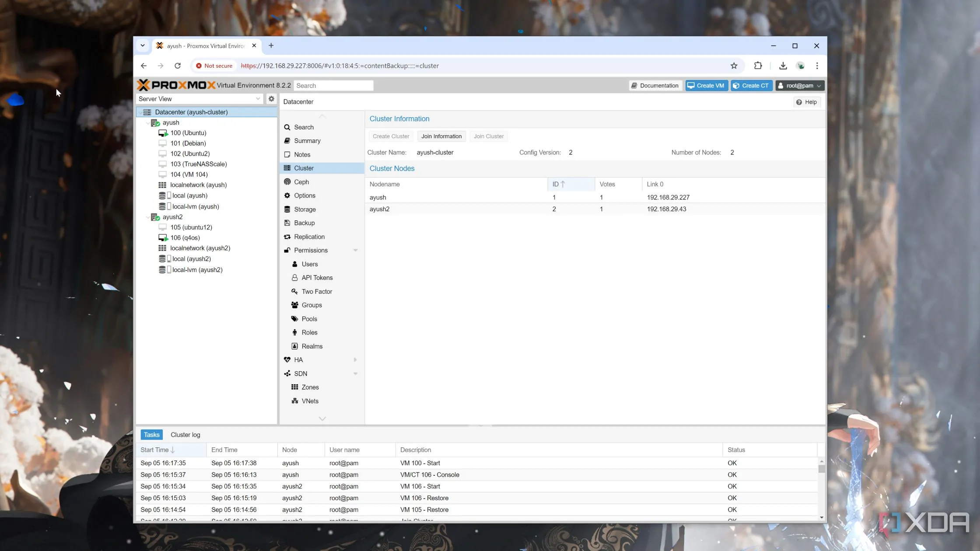980x551 pixels.
Task: Open Ceph section in Datacenter menu
Action: click(x=301, y=182)
